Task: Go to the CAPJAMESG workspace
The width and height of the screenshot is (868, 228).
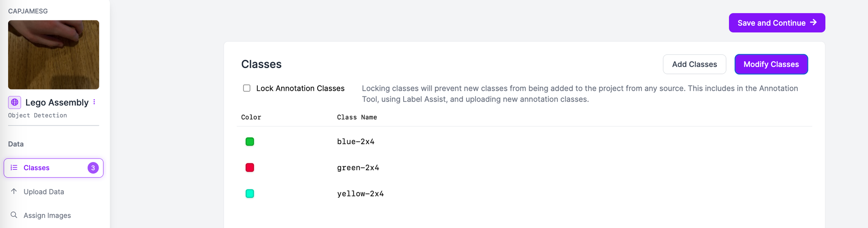Action: click(x=28, y=11)
